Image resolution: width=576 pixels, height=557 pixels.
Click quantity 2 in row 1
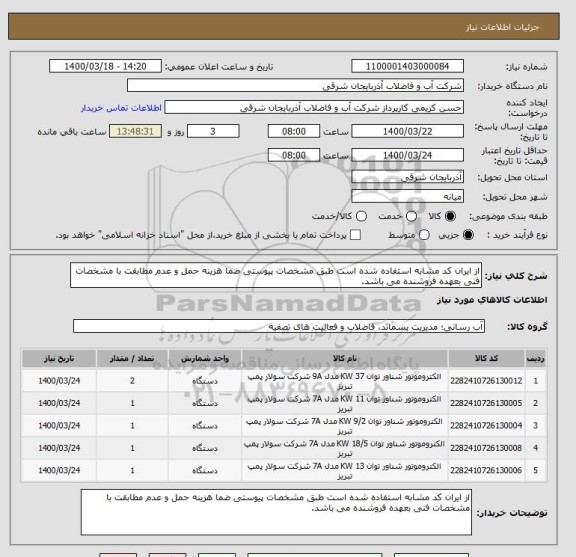132,381
